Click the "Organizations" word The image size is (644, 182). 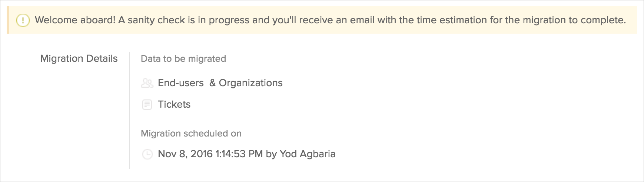click(x=251, y=83)
